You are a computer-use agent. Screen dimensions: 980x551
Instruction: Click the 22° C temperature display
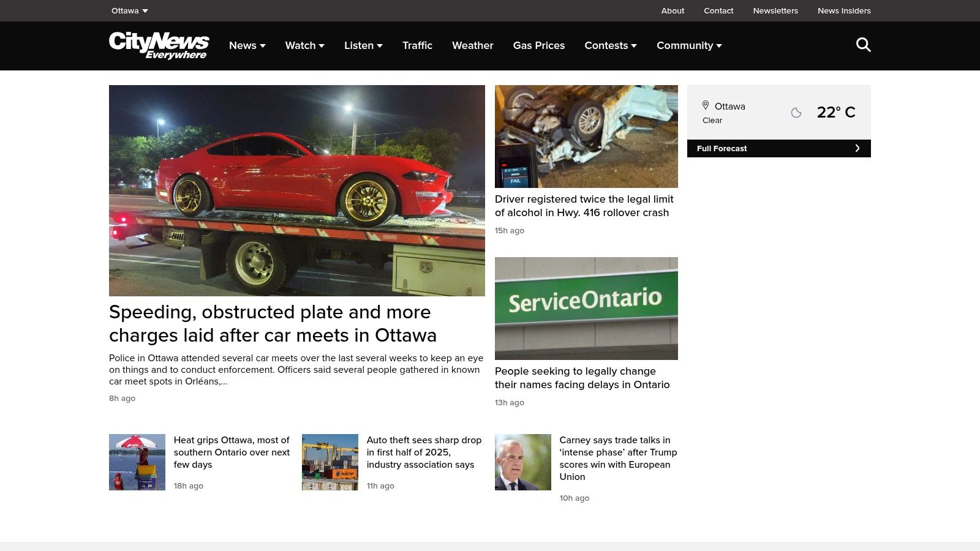(836, 112)
